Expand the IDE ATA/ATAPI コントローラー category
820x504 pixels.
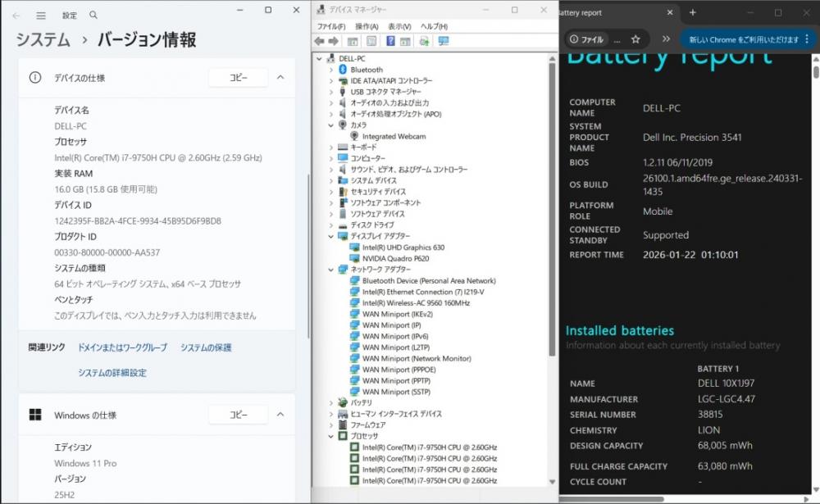click(x=330, y=81)
